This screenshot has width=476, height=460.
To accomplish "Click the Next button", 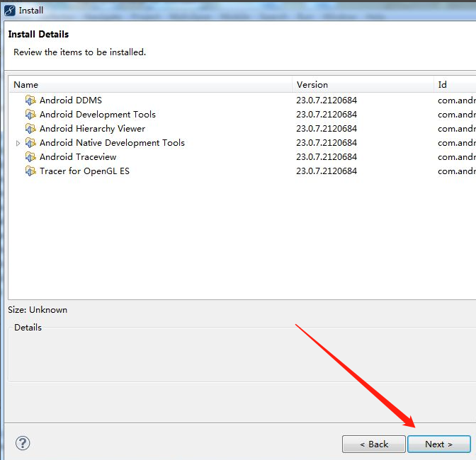I will [x=438, y=444].
